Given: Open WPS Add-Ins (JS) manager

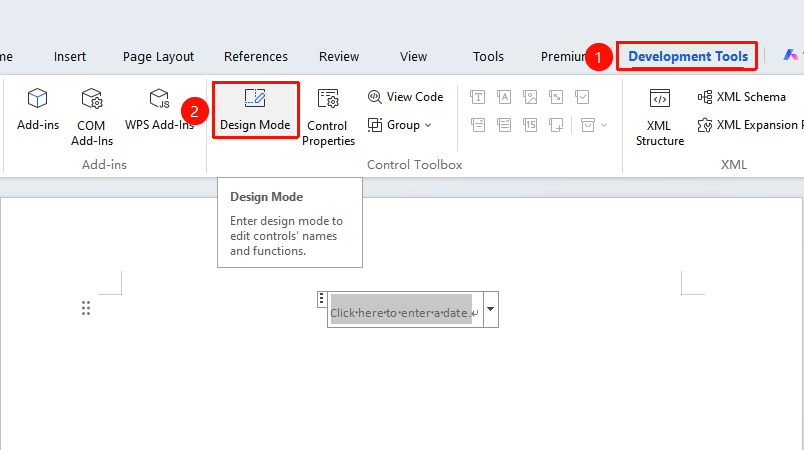Looking at the screenshot, I should coord(159,109).
